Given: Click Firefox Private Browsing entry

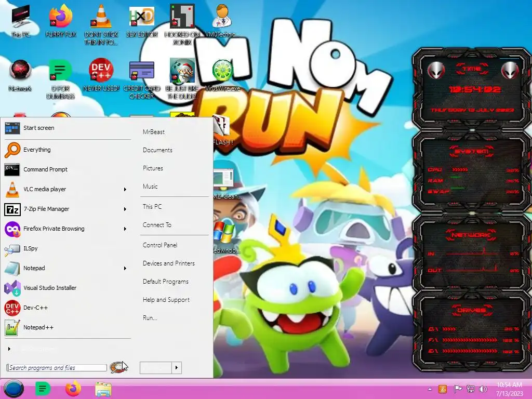Looking at the screenshot, I should [67, 229].
